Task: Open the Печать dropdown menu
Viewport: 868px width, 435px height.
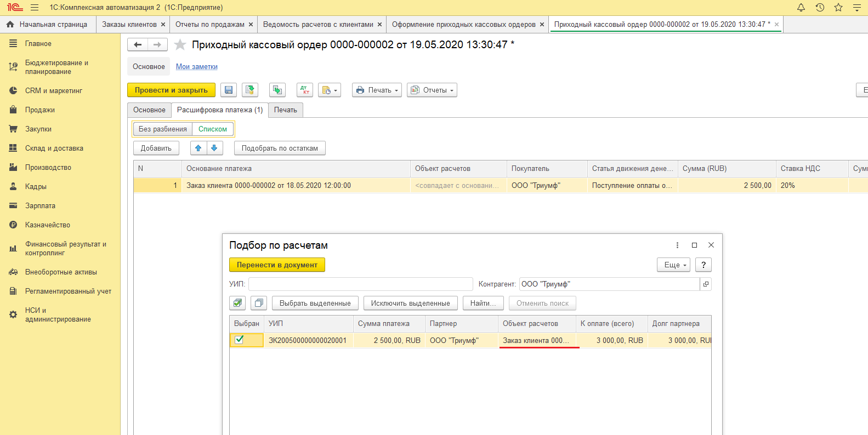Action: tap(377, 90)
